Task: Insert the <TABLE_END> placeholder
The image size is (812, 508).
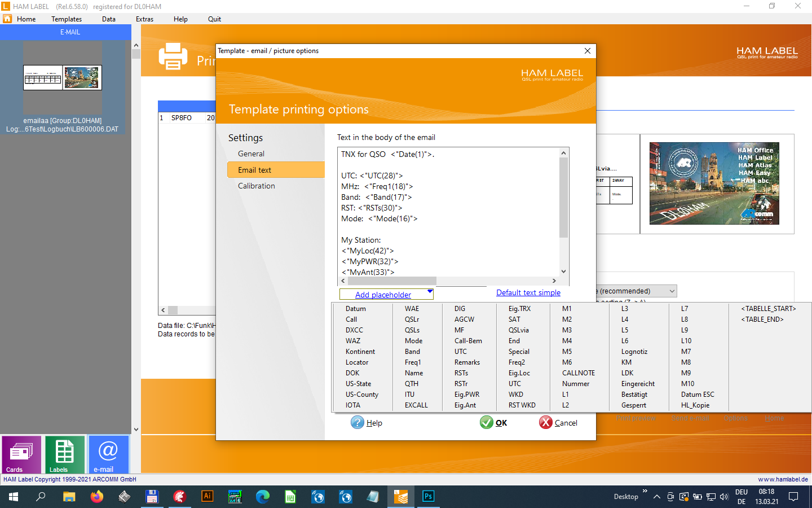Action: tap(762, 319)
